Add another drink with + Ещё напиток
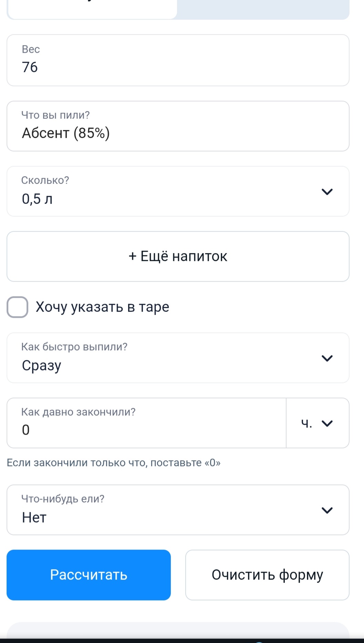Image resolution: width=364 pixels, height=643 pixels. click(178, 257)
